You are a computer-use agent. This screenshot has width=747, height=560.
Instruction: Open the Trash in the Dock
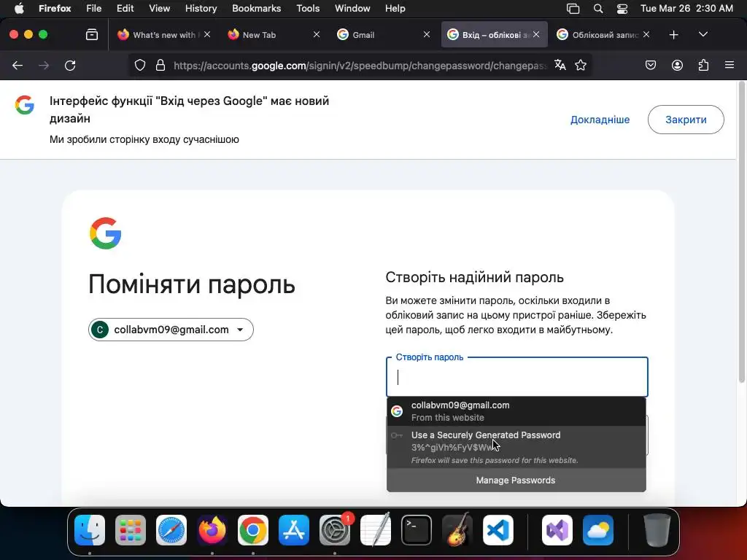point(657,530)
